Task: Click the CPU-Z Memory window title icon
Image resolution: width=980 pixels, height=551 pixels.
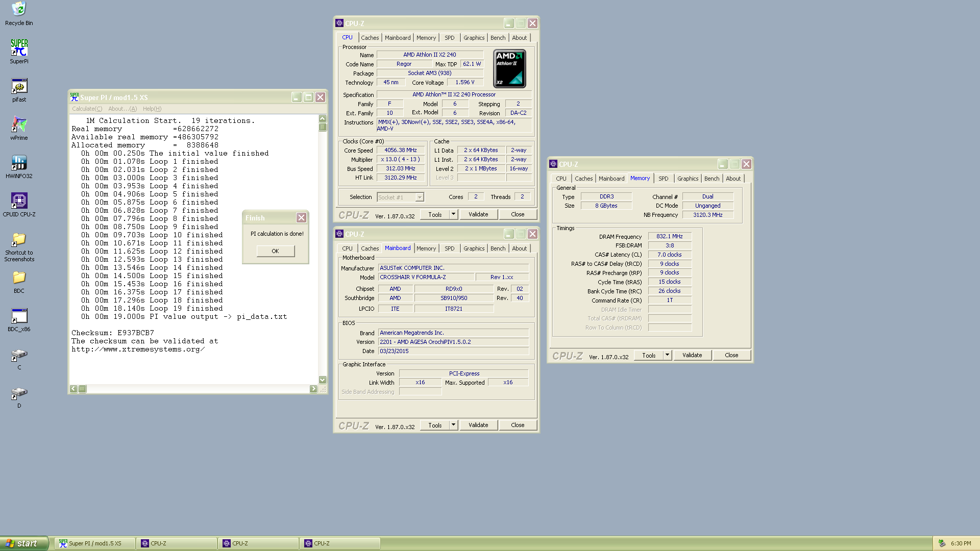Action: (x=553, y=164)
